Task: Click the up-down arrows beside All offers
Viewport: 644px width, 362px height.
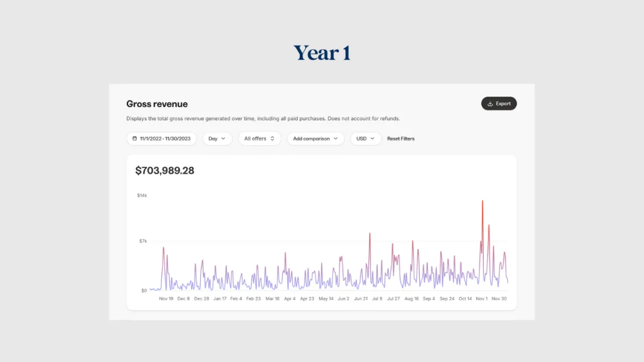Action: [x=272, y=138]
